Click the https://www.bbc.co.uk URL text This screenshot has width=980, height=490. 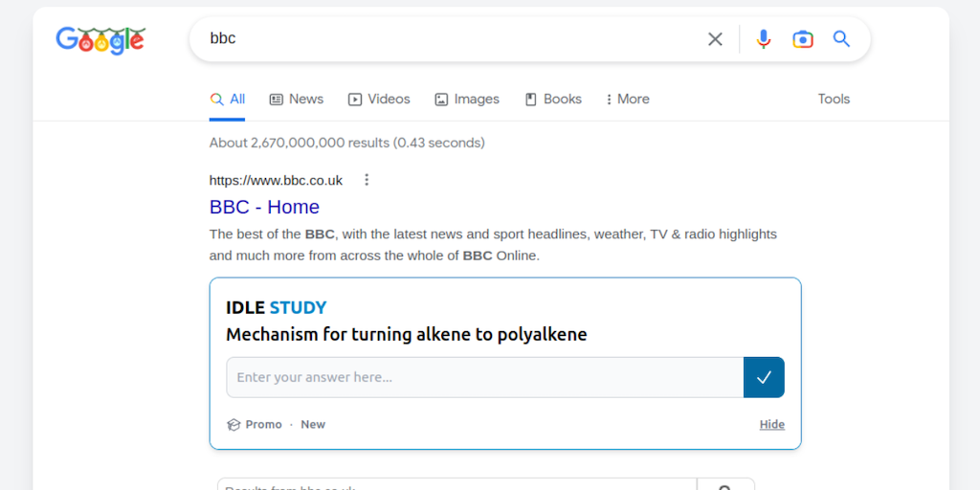pyautogui.click(x=276, y=180)
